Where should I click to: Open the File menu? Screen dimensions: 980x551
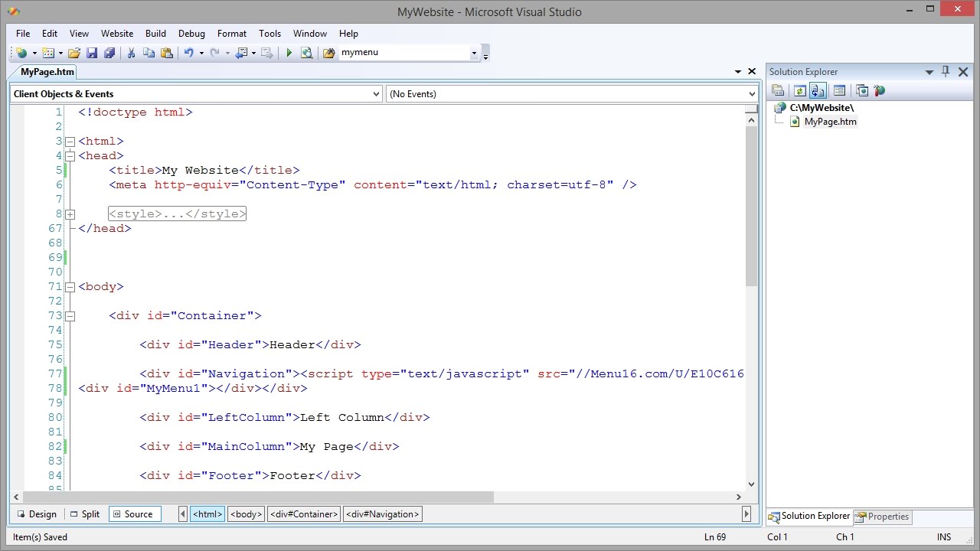[x=23, y=34]
